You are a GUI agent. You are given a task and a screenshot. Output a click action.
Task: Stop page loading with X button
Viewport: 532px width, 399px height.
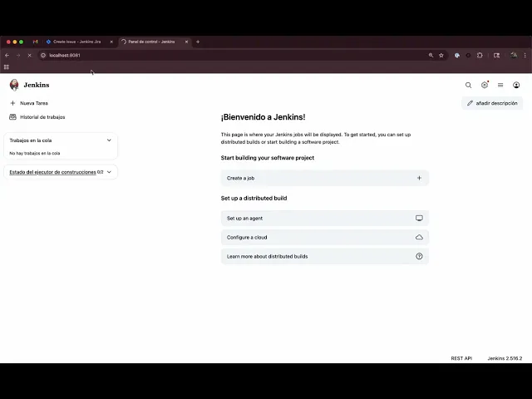(x=30, y=56)
